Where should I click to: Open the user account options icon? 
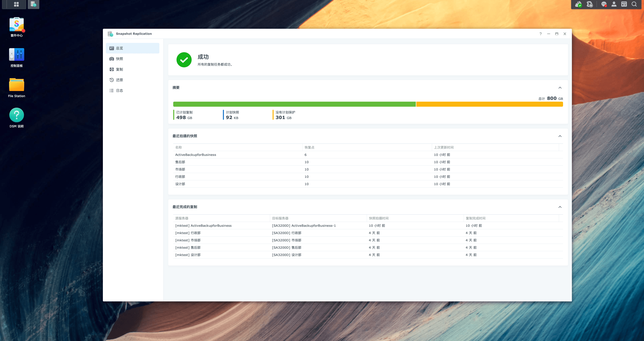(x=614, y=4)
